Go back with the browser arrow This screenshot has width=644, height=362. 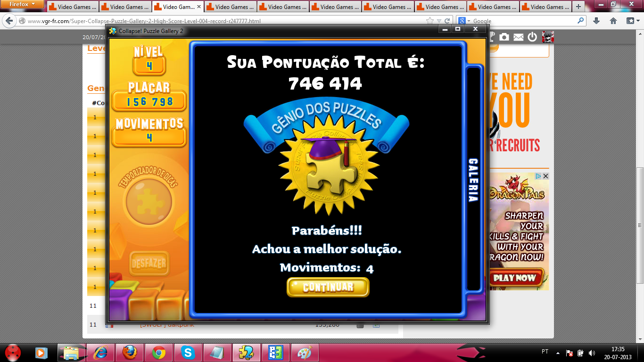9,21
